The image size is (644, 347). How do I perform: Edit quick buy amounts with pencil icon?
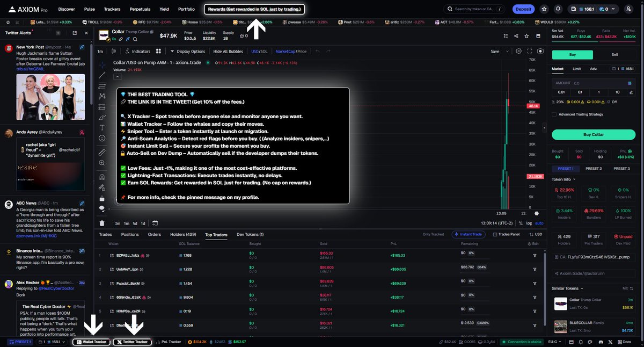[x=632, y=92]
